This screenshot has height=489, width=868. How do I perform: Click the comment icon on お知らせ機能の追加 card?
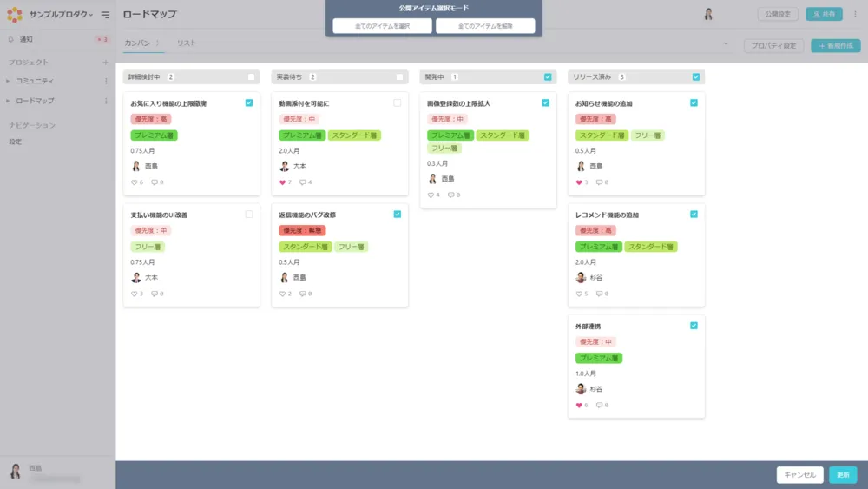(599, 182)
